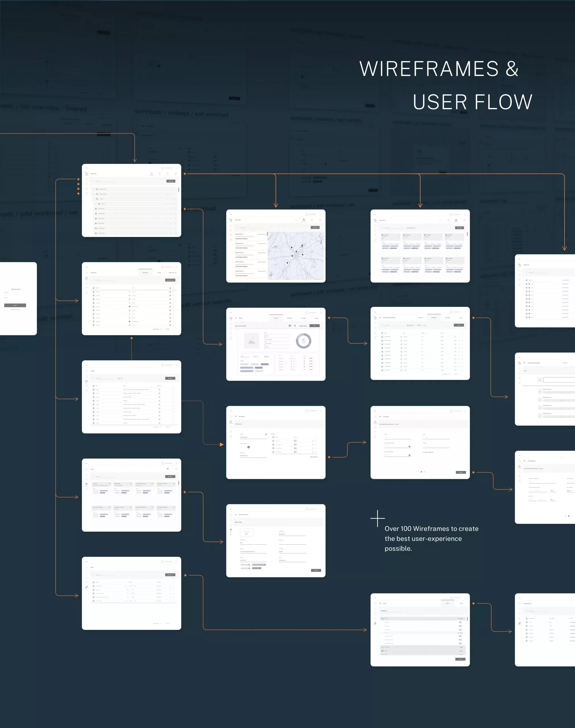Expand the Managed Nodes tree branch
Image resolution: width=575 pixels, height=728 pixels.
pos(93,189)
